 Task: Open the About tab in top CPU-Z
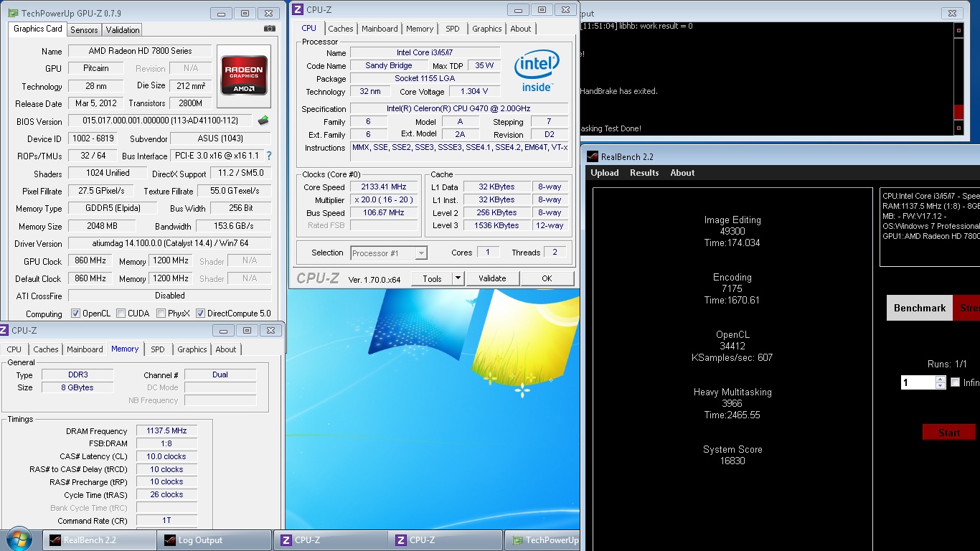tap(521, 29)
